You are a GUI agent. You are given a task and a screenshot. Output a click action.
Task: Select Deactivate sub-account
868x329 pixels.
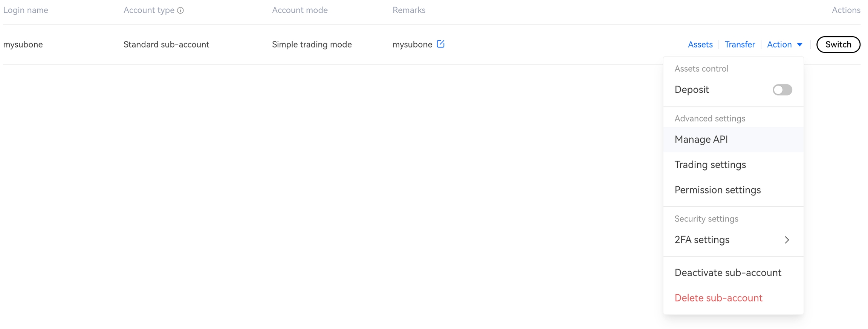(x=727, y=273)
